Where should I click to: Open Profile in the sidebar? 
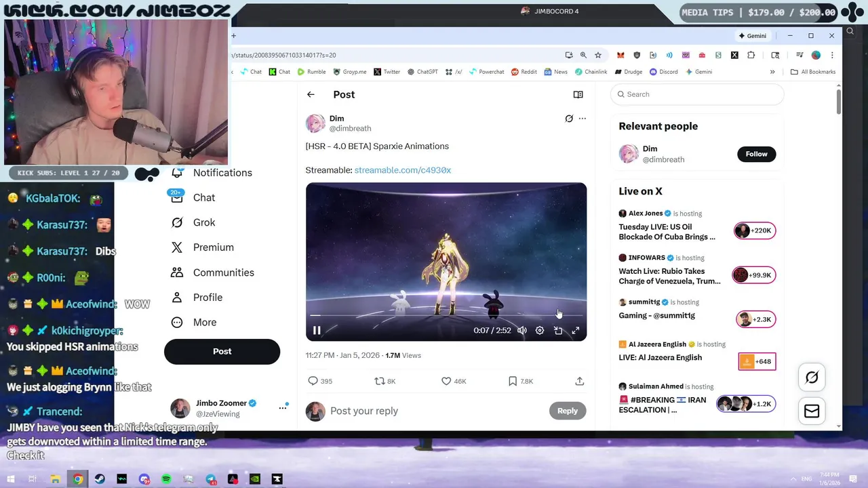coord(198,298)
